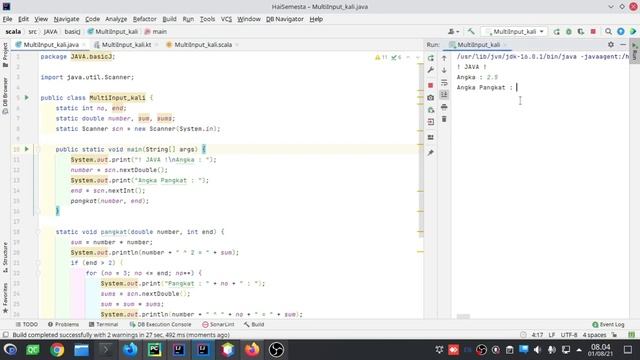Click the down arrow in Run console
Viewport: 640px width, 360px height.
point(444,70)
